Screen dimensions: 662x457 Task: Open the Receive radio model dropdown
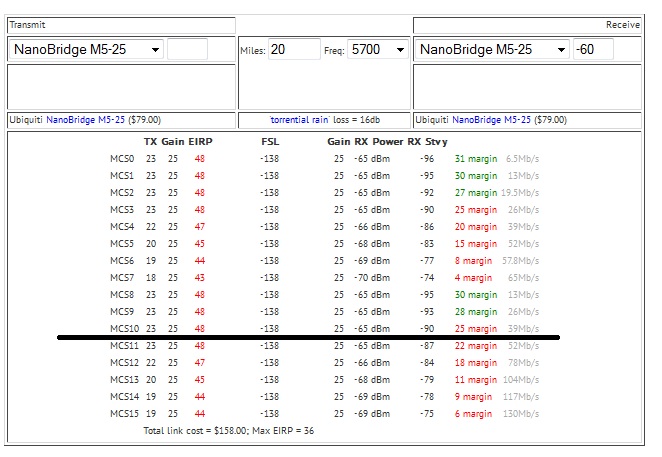pos(492,49)
